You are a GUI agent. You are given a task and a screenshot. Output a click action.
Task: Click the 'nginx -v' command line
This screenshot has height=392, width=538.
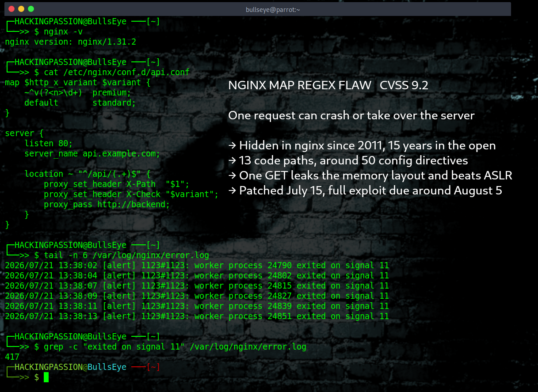[x=63, y=32]
